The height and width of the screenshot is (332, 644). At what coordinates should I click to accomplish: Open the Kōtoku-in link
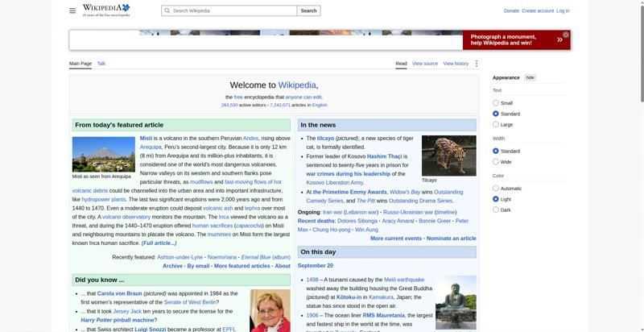tap(349, 297)
